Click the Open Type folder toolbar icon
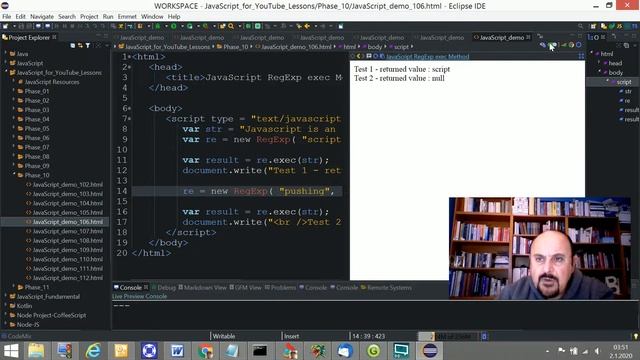Image resolution: width=640 pixels, height=360 pixels. tap(222, 26)
